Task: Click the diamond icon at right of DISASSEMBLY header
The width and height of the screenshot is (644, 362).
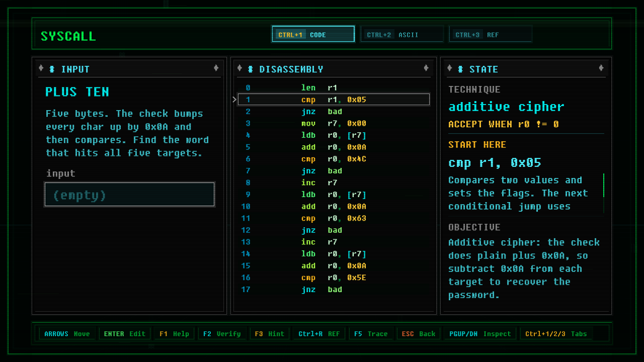Action: 426,68
